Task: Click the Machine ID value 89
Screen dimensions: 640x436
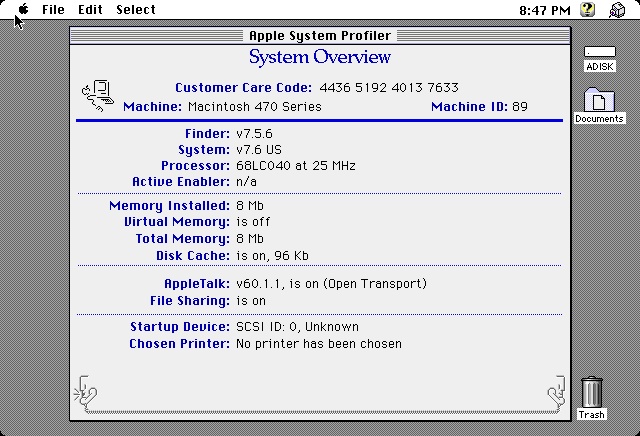Action: [520, 107]
